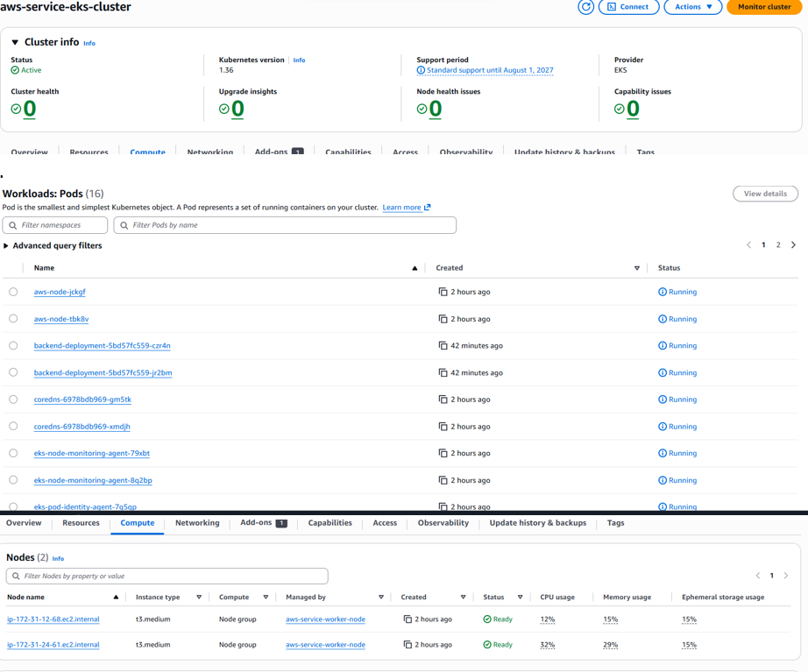Sort pods by Name column arrow
The height and width of the screenshot is (672, 808).
tap(415, 268)
